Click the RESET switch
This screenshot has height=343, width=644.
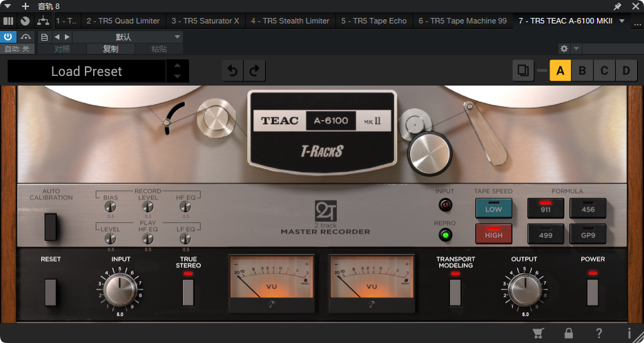click(x=50, y=292)
